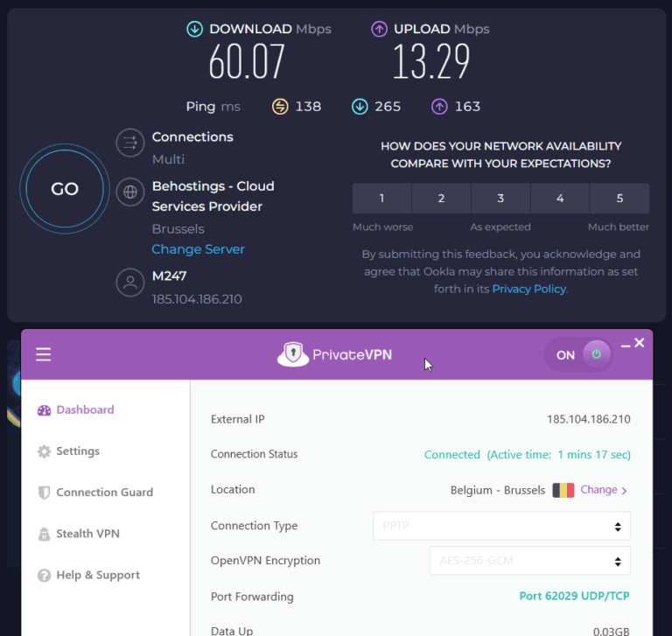Open the Connection Type PPTP dropdown
Image resolution: width=672 pixels, height=636 pixels.
coord(501,526)
